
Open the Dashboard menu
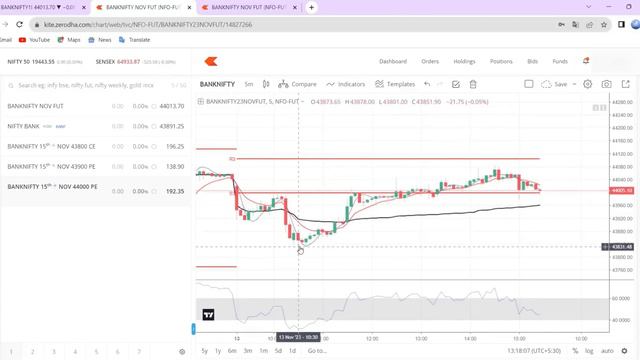(x=393, y=61)
